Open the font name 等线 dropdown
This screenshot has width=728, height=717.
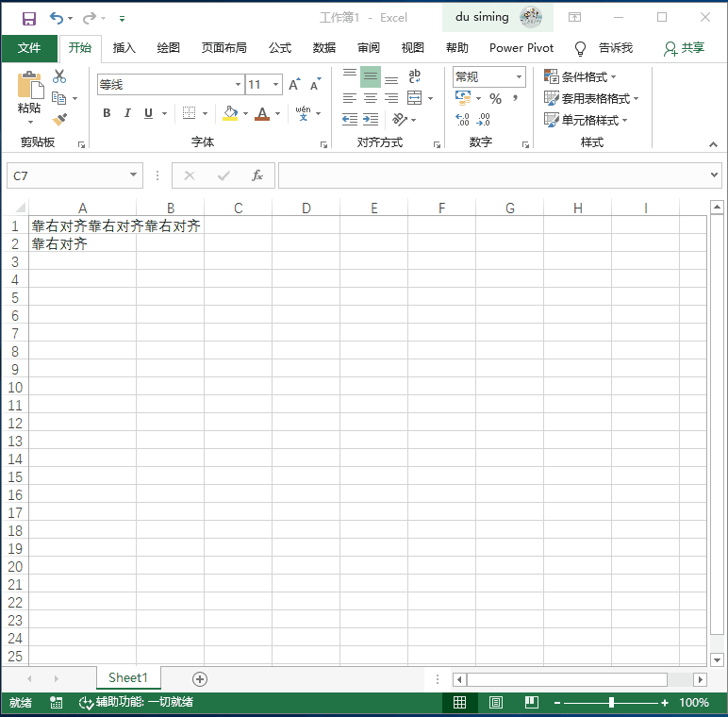(238, 85)
